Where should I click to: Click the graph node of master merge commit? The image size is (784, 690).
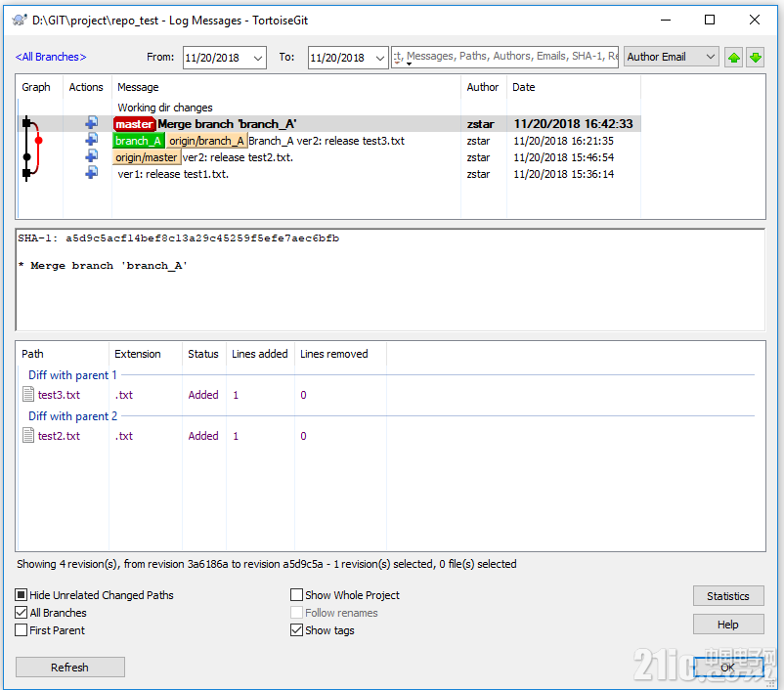click(27, 123)
